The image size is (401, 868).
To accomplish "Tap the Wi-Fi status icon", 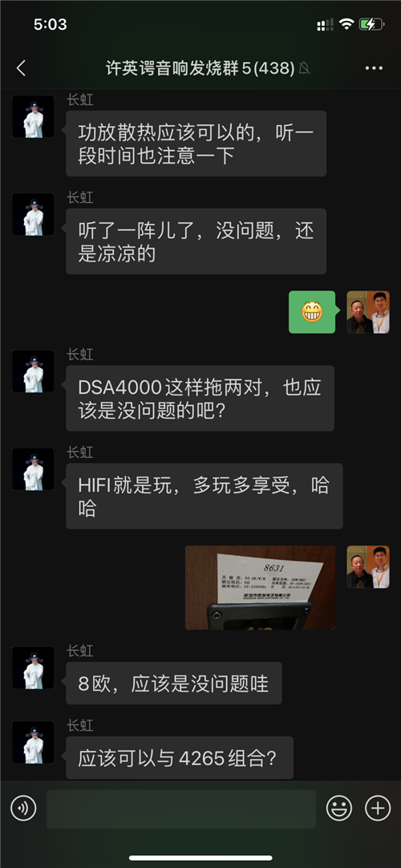I will point(346,24).
